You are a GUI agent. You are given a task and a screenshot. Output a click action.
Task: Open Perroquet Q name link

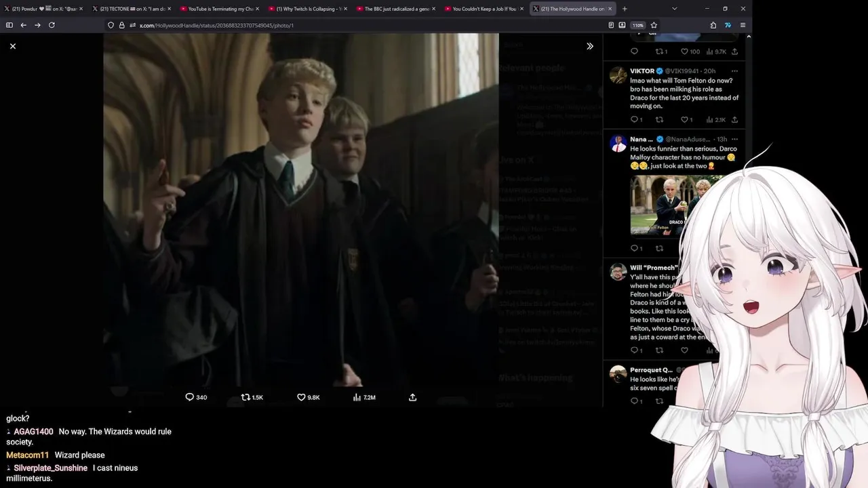651,370
